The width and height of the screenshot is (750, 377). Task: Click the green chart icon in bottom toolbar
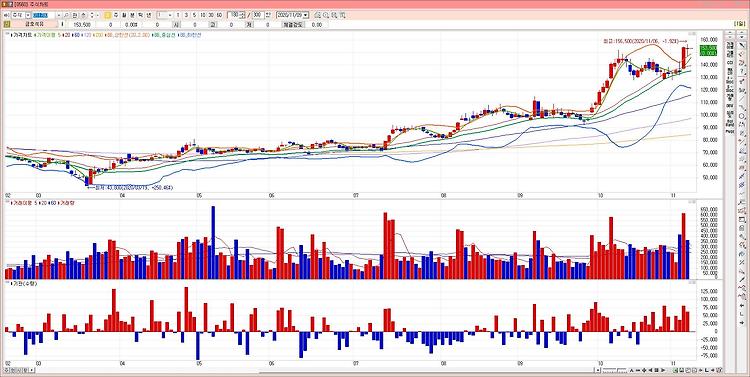[x=674, y=370]
